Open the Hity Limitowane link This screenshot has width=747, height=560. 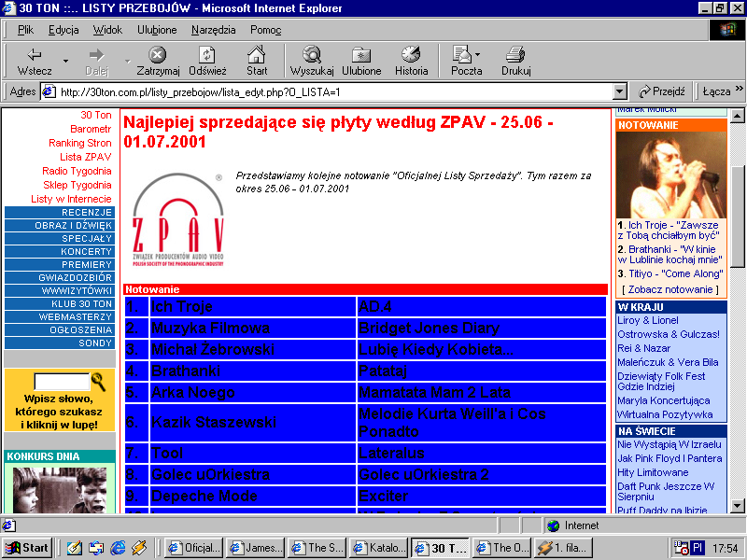(x=653, y=472)
